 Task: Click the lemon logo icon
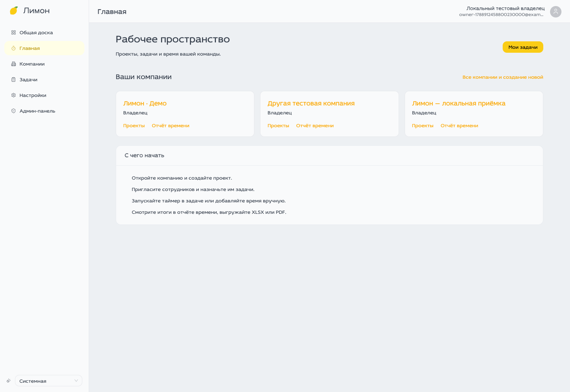14,11
